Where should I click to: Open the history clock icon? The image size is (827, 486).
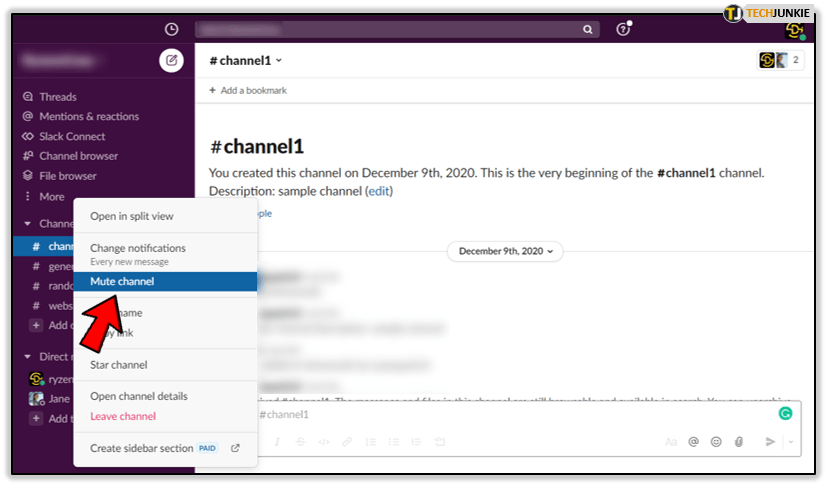pos(171,29)
